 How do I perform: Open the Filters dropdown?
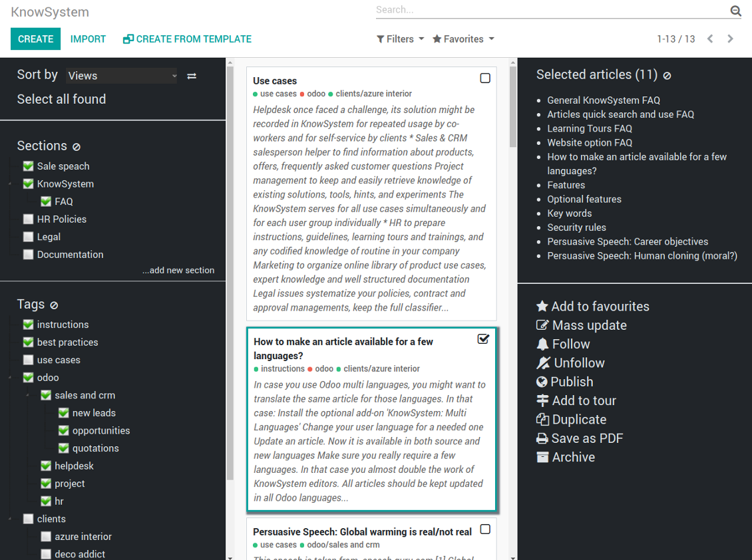coord(400,39)
